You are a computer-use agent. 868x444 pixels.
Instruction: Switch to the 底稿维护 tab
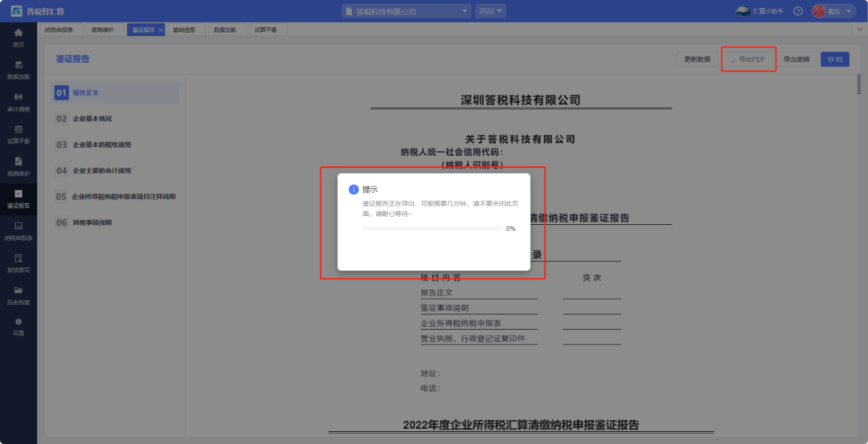(x=102, y=30)
